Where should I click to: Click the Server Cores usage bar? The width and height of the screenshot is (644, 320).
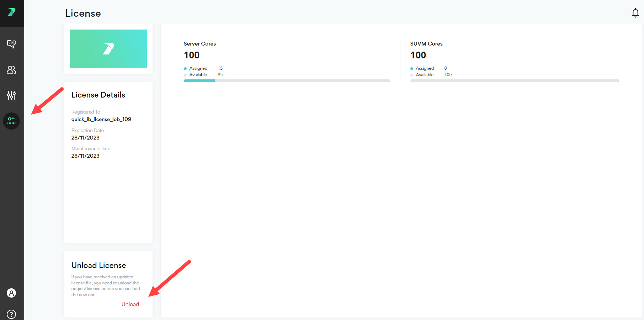[287, 81]
